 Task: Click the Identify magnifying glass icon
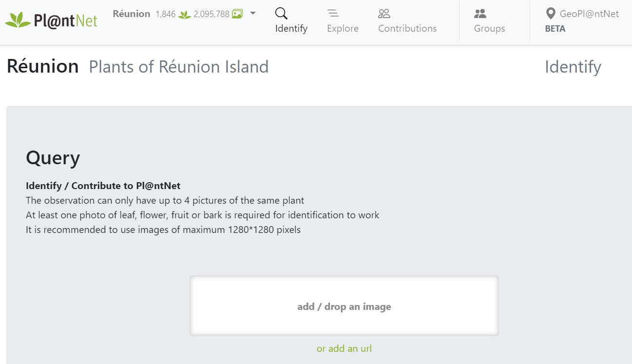click(281, 13)
